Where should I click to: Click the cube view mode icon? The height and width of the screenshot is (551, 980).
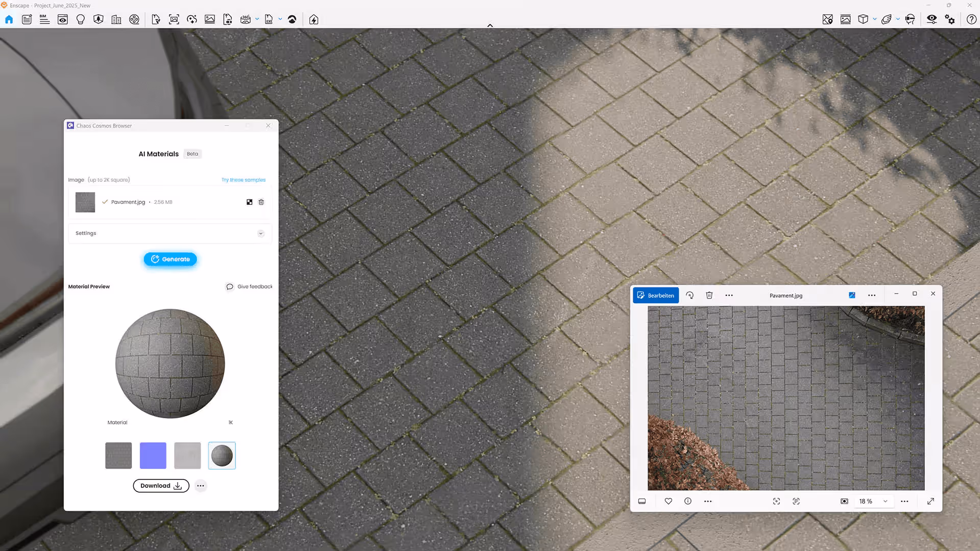(863, 19)
